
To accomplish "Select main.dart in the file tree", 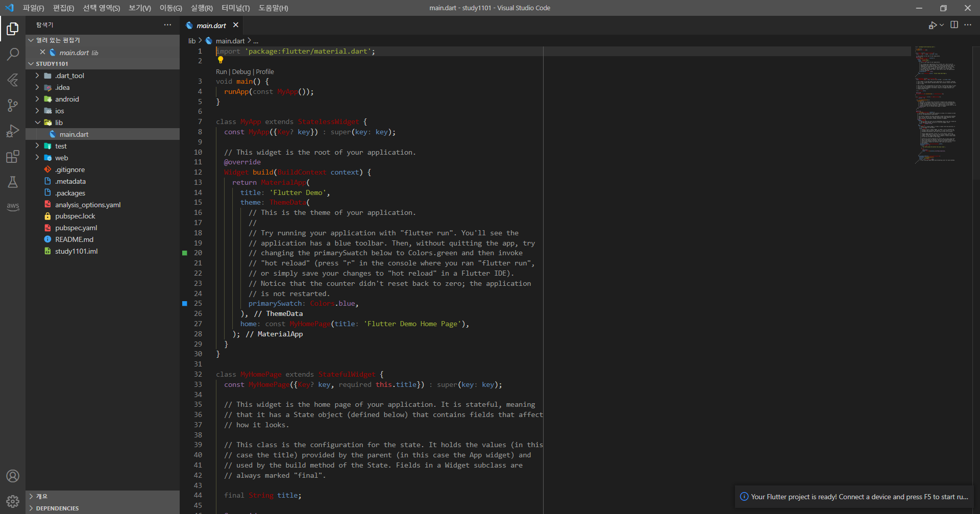I will pyautogui.click(x=103, y=134).
